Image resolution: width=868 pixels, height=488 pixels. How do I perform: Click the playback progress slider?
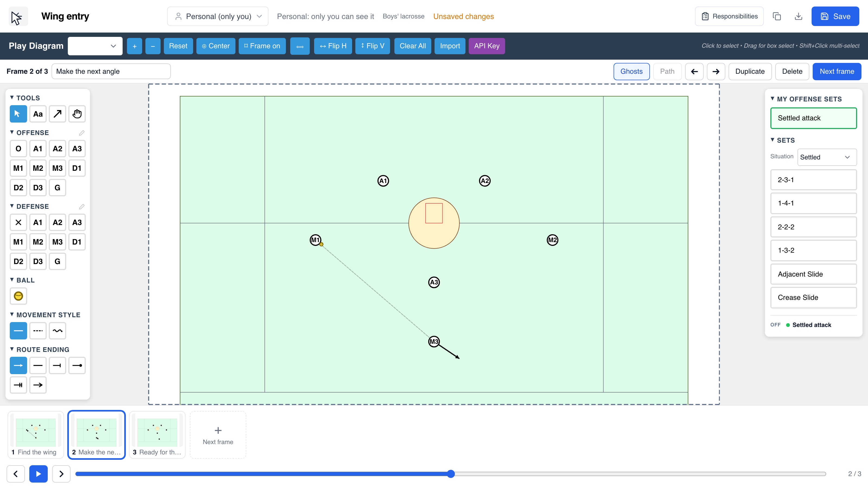pyautogui.click(x=451, y=474)
